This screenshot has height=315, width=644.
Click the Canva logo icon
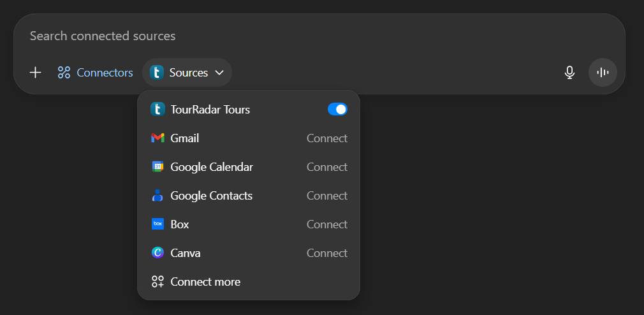click(x=157, y=253)
